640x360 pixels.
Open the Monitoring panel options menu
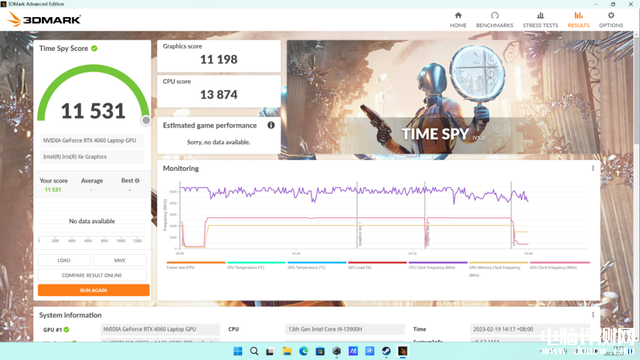(593, 168)
